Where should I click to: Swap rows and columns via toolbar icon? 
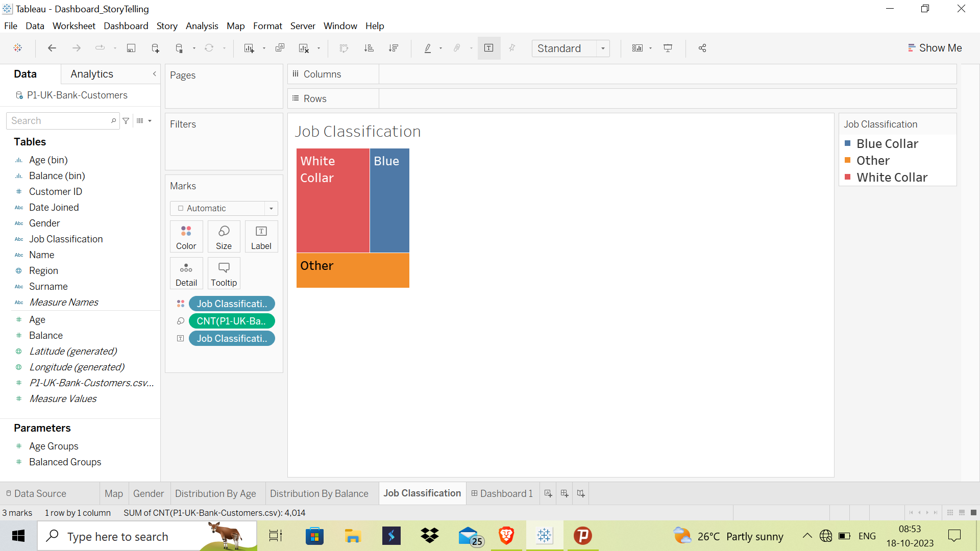pyautogui.click(x=344, y=48)
